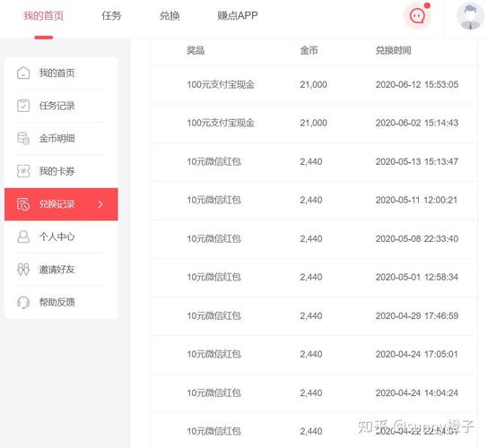
Task: Switch to 赚点APP top tab
Action: tap(238, 15)
